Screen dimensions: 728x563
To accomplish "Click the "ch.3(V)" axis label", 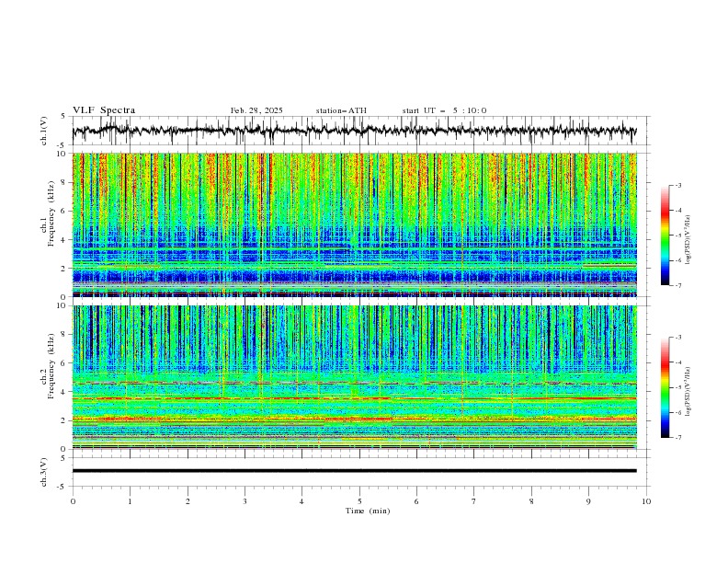I will click(x=44, y=472).
